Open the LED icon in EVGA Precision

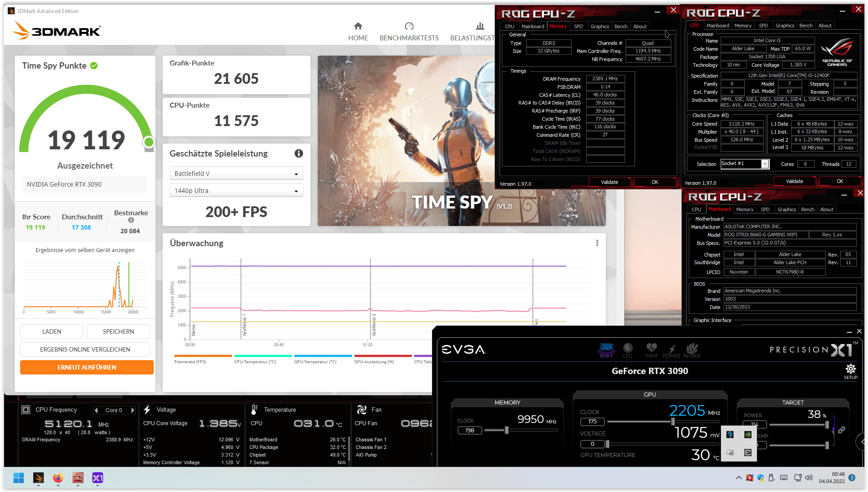[628, 350]
